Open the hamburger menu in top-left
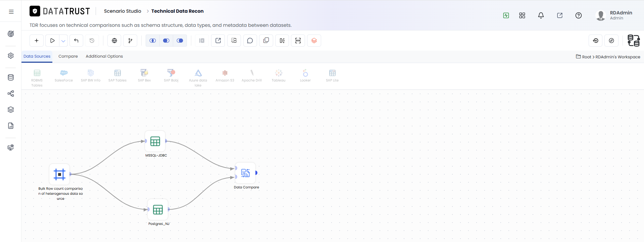644x242 pixels. pyautogui.click(x=11, y=12)
